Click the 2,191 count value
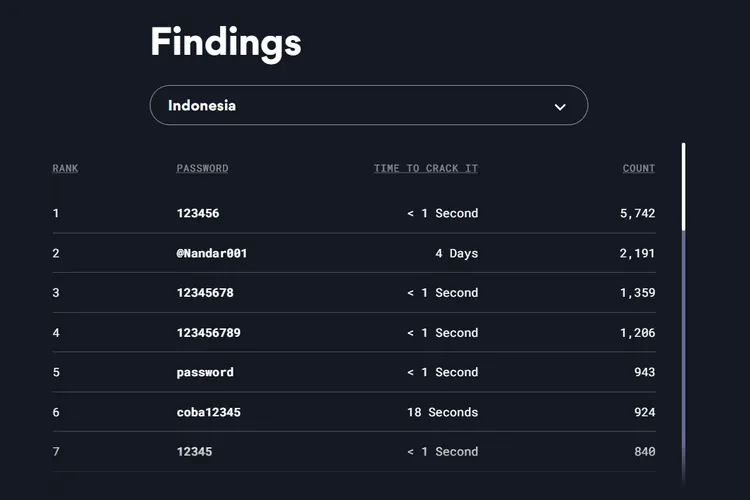 (637, 253)
